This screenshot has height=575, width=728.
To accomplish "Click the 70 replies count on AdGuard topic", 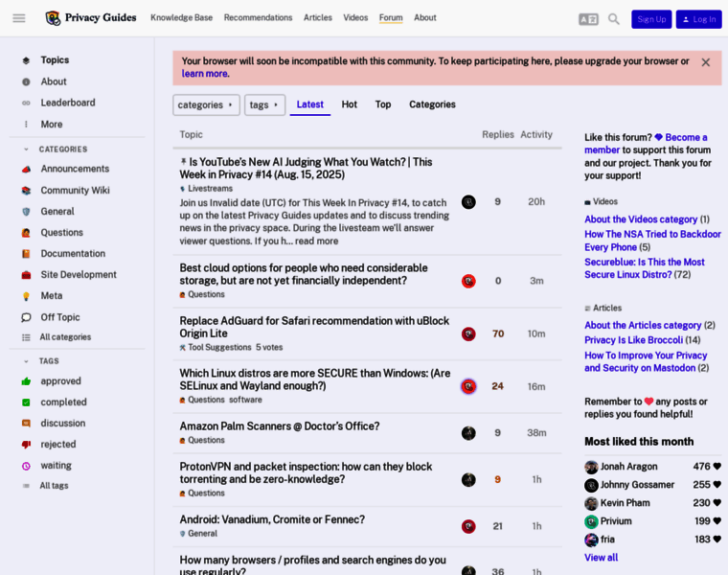I will click(x=498, y=333).
